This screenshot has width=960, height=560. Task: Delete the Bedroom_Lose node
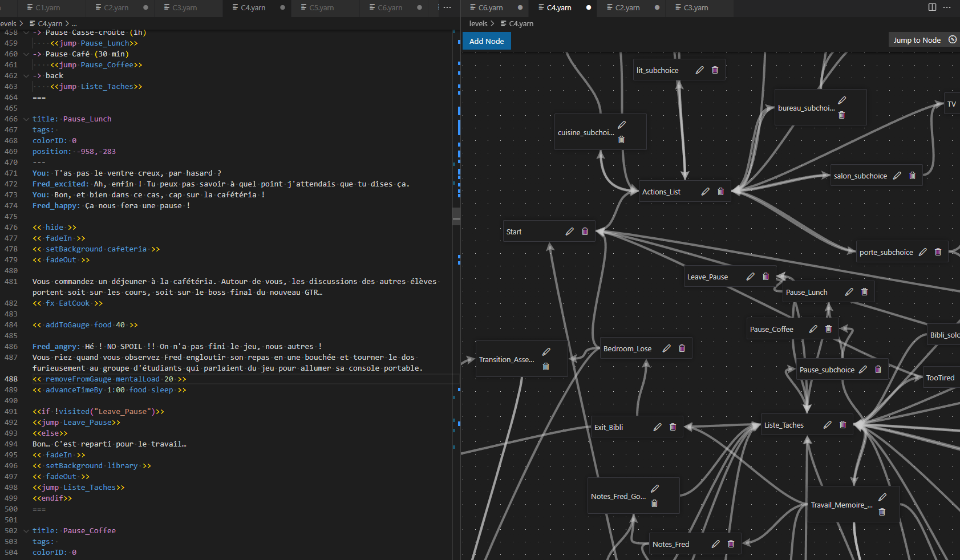point(682,348)
